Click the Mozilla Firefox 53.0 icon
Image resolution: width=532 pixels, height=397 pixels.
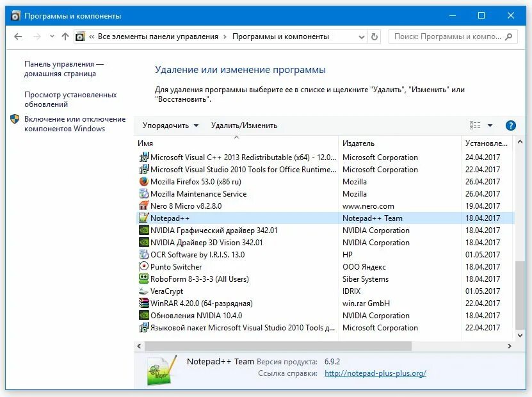pyautogui.click(x=144, y=182)
